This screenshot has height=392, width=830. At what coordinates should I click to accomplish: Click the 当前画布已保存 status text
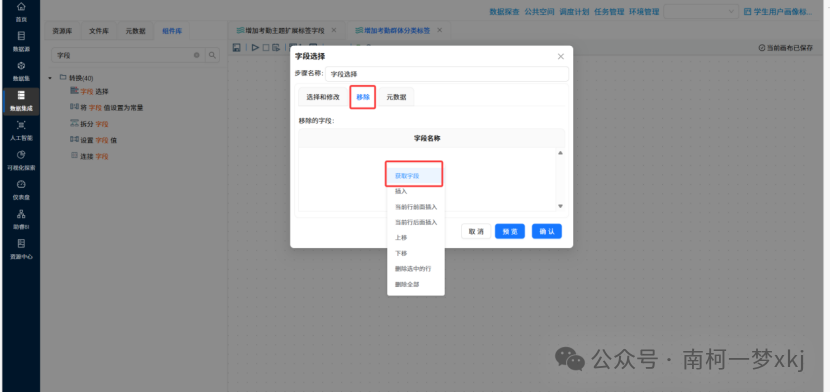(786, 48)
